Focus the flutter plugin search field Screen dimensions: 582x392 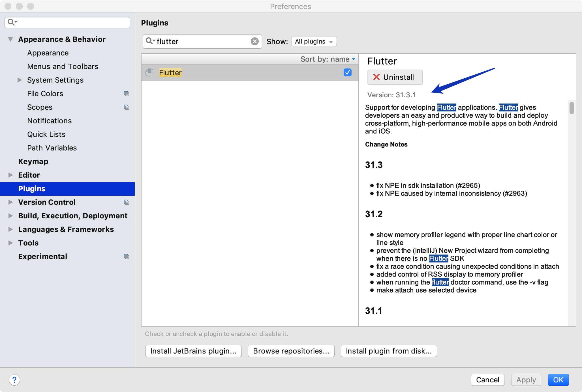pyautogui.click(x=202, y=42)
